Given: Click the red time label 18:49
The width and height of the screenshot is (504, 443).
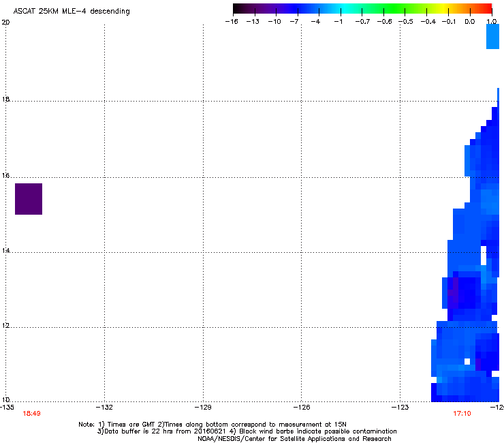Looking at the screenshot, I should pyautogui.click(x=31, y=414).
